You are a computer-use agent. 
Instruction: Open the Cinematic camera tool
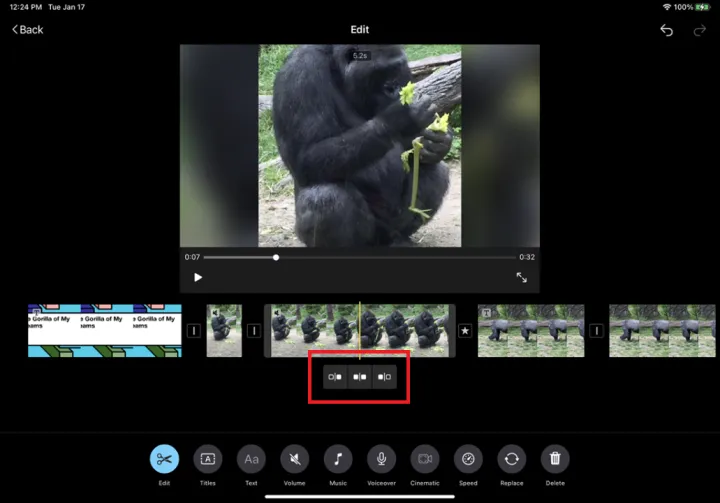pyautogui.click(x=425, y=459)
